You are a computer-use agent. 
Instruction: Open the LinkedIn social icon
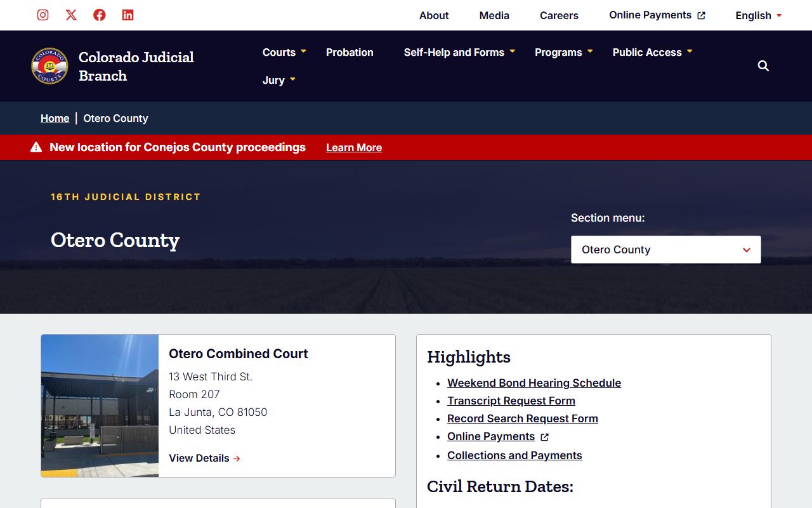(128, 15)
